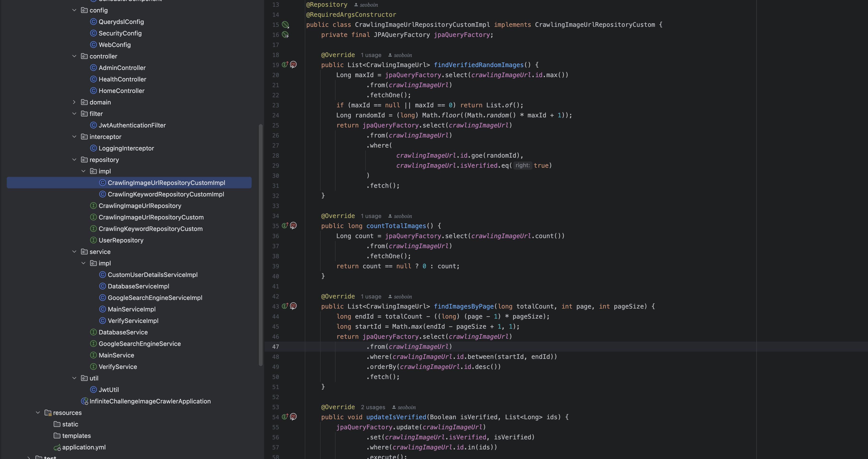
Task: Click the interface icon beside VerifyService
Action: coord(93,367)
